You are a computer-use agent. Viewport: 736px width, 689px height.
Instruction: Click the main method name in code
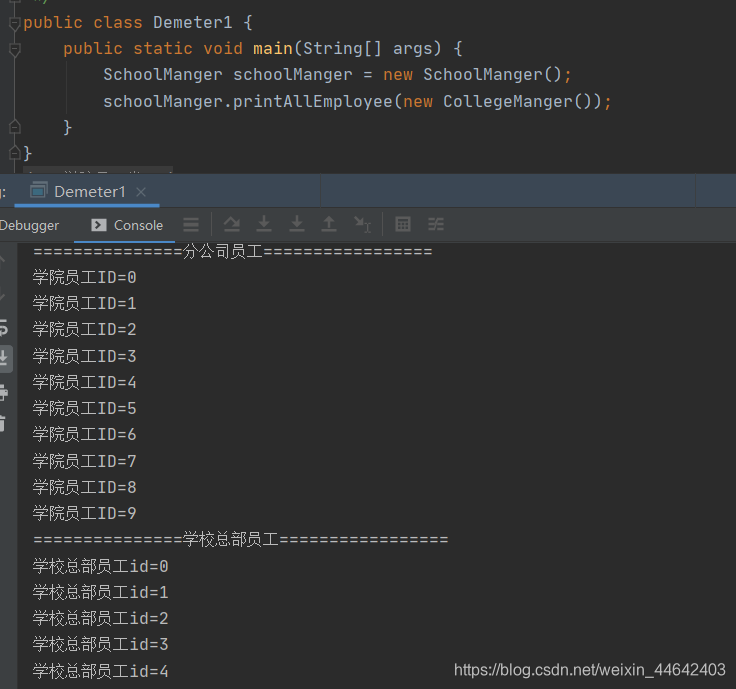273,49
